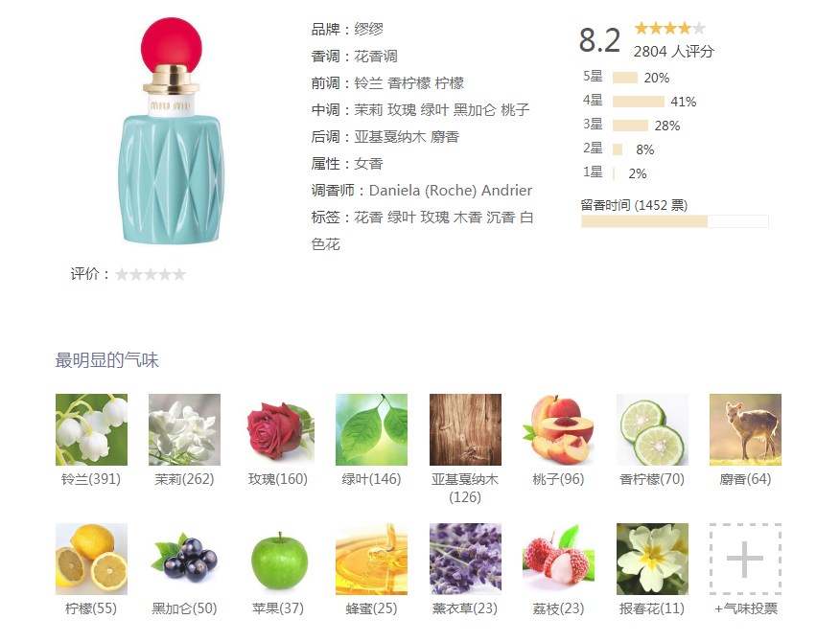Give a three-star rating next to 评价

coord(151,275)
